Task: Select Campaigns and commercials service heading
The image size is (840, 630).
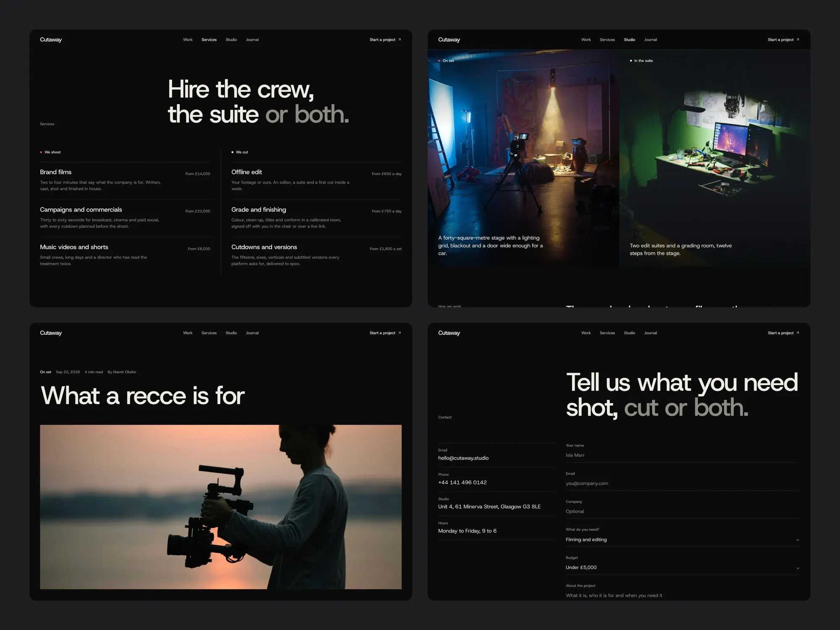Action: [x=81, y=210]
